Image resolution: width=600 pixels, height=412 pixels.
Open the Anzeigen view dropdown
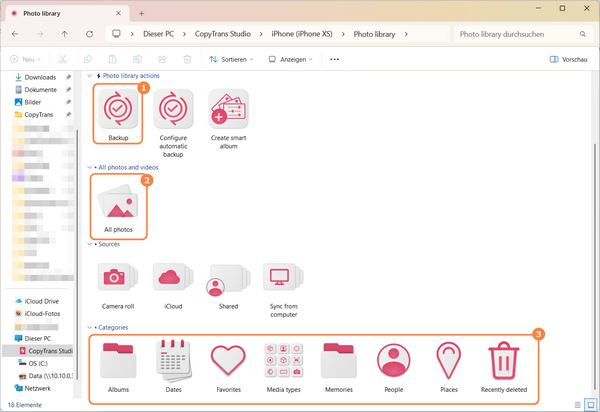[x=291, y=59]
